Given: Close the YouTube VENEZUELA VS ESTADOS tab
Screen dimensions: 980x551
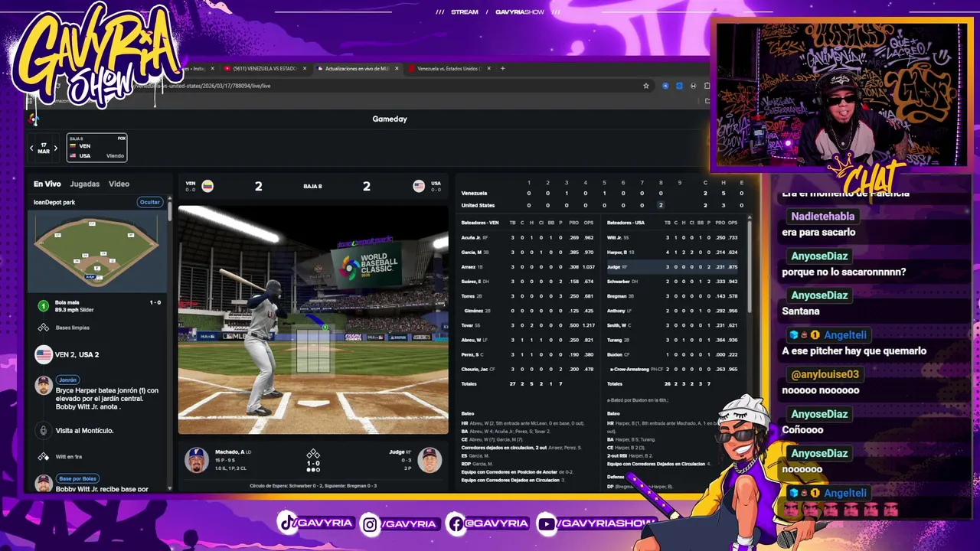Looking at the screenshot, I should point(304,68).
